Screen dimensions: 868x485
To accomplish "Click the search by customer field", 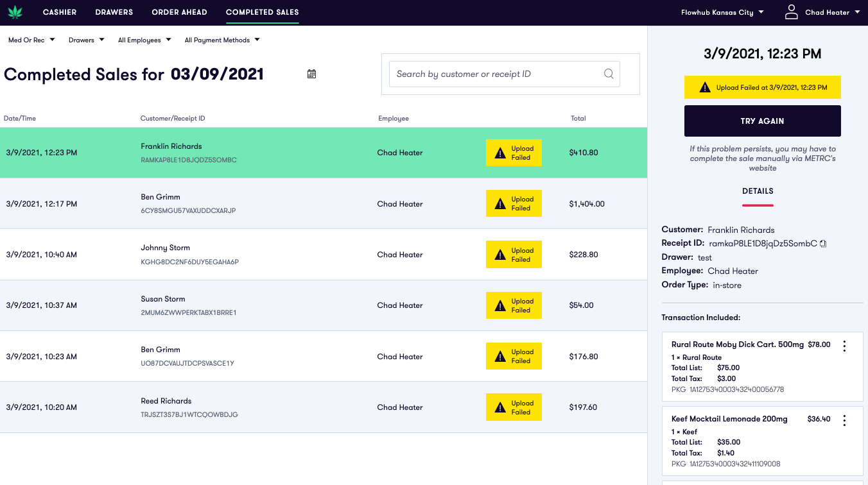I will [x=505, y=74].
